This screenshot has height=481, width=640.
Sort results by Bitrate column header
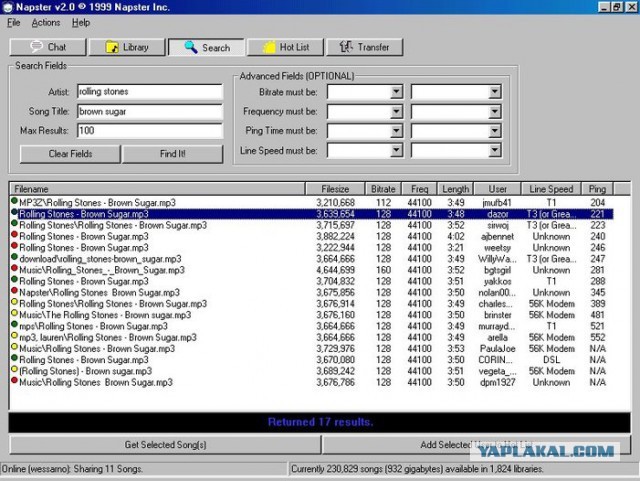383,189
